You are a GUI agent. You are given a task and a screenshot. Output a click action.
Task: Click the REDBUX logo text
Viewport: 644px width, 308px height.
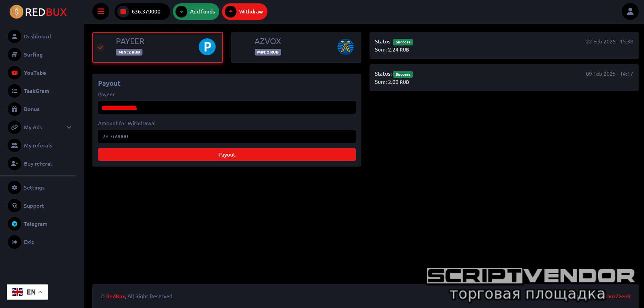tap(46, 12)
